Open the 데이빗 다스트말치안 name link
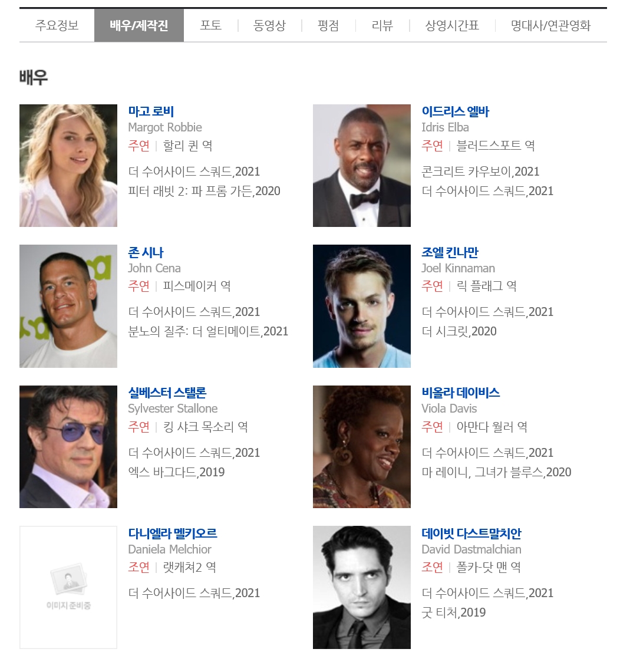620x672 pixels. (471, 533)
